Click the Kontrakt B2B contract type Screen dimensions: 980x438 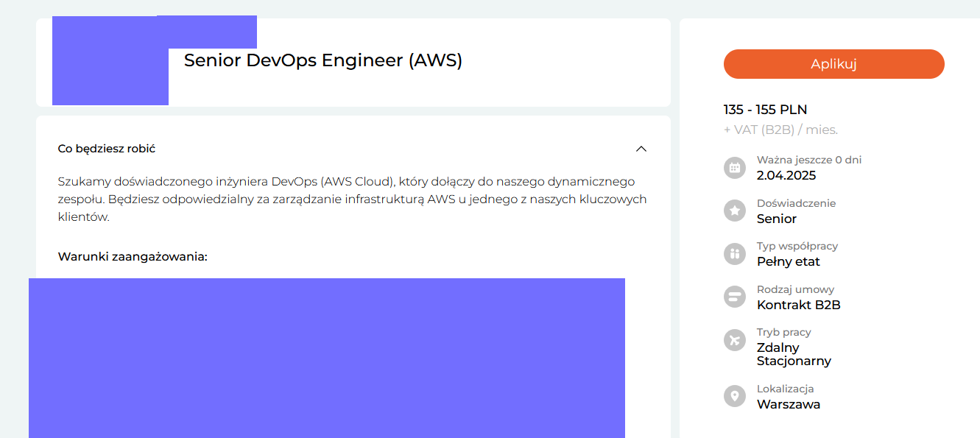pyautogui.click(x=798, y=305)
